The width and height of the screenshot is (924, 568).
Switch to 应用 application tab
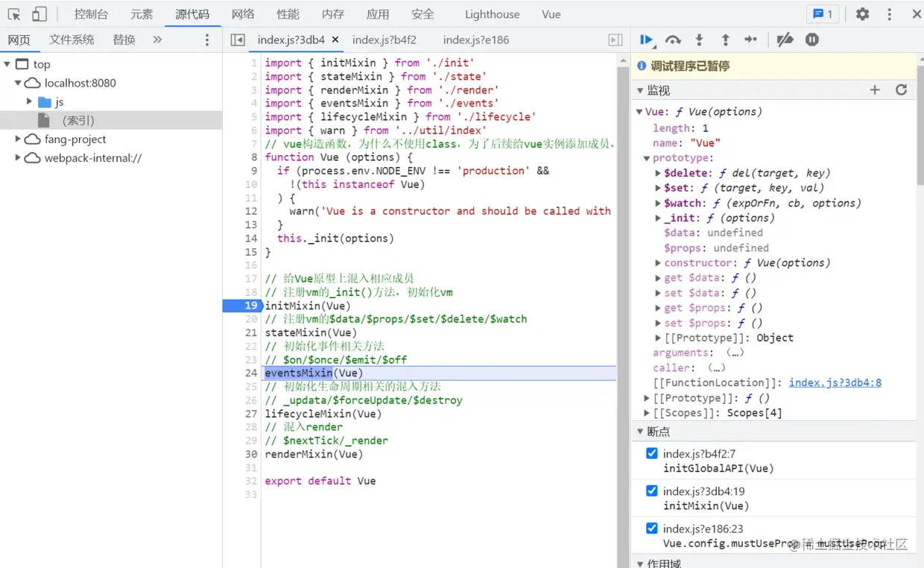point(378,14)
